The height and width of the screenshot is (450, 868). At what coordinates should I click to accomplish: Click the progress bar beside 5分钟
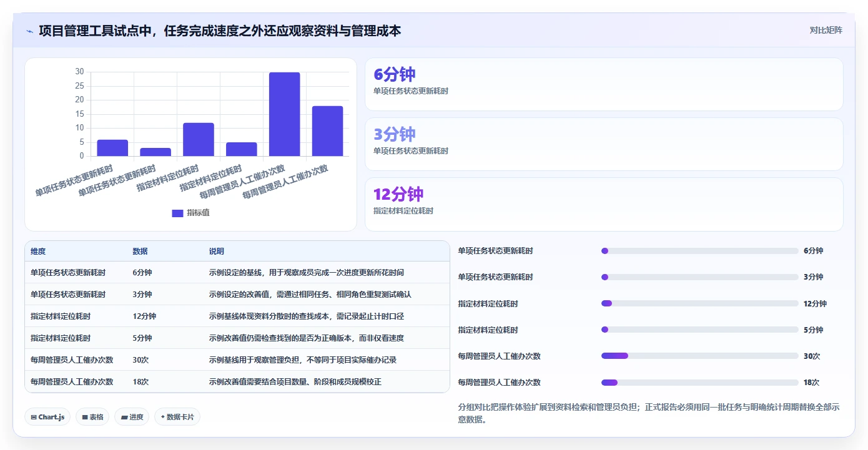pos(699,330)
